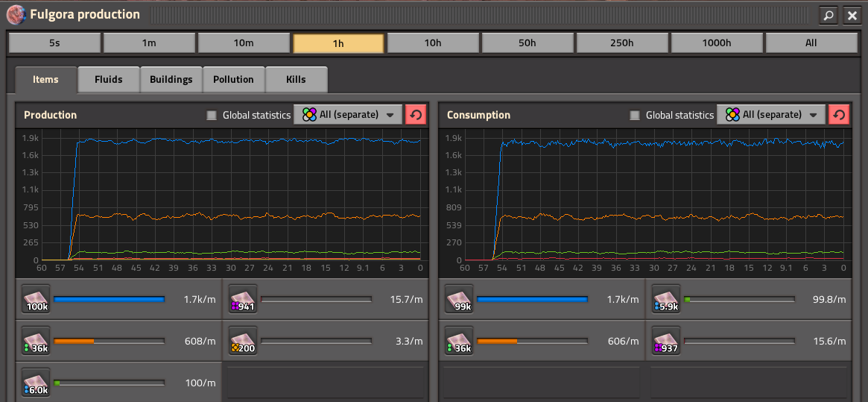Select the legendary 200 item icon
The width and height of the screenshot is (868, 402).
pyautogui.click(x=243, y=341)
